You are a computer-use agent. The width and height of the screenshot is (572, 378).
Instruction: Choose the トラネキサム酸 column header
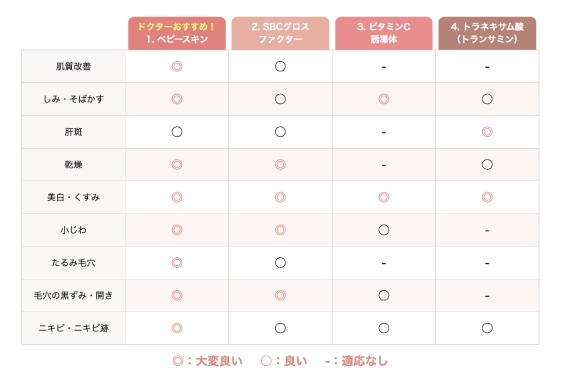pos(487,33)
